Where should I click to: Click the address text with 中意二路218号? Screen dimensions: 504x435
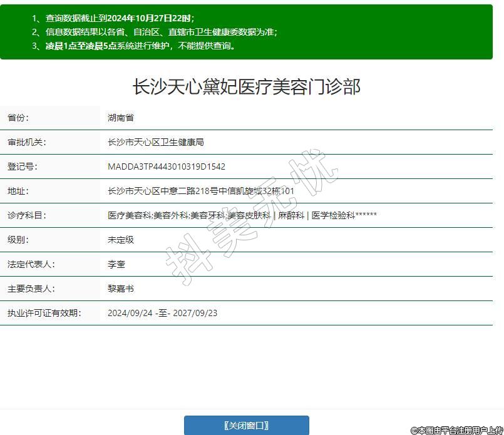[x=201, y=191]
